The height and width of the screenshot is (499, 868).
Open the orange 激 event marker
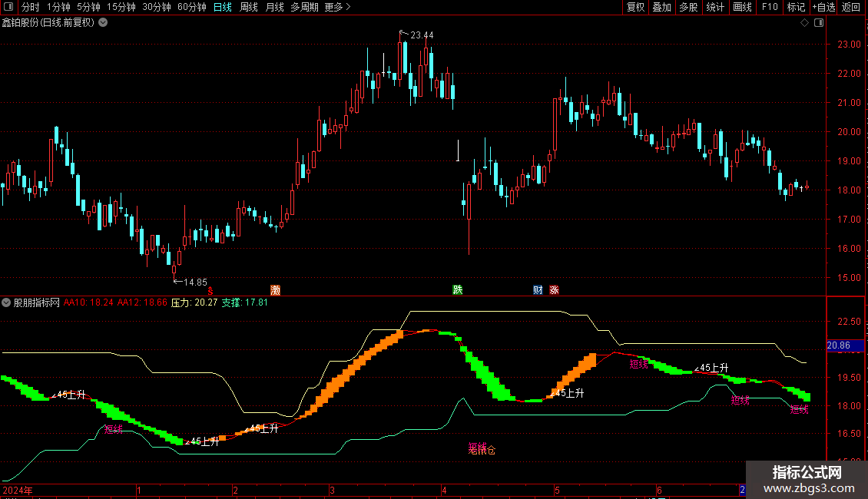(x=275, y=290)
